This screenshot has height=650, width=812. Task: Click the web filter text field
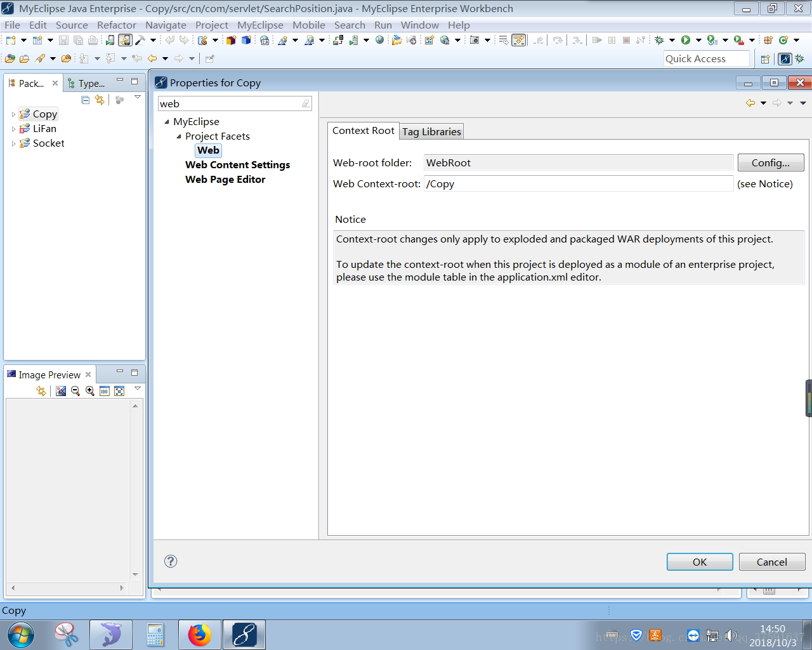[228, 103]
